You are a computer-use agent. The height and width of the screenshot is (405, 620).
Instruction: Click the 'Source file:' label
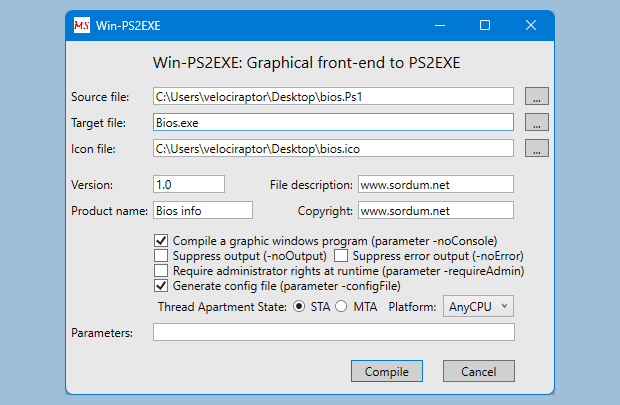click(x=100, y=97)
